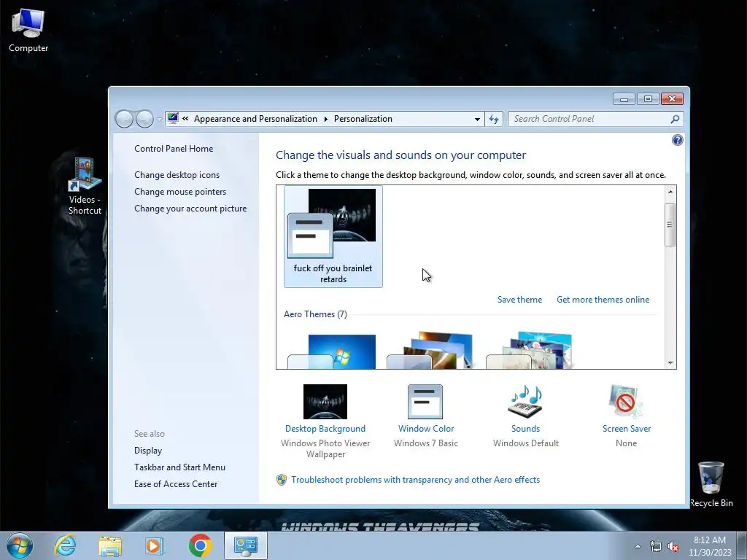Launch Google Chrome from the taskbar
Image resolution: width=747 pixels, height=560 pixels.
pyautogui.click(x=200, y=545)
